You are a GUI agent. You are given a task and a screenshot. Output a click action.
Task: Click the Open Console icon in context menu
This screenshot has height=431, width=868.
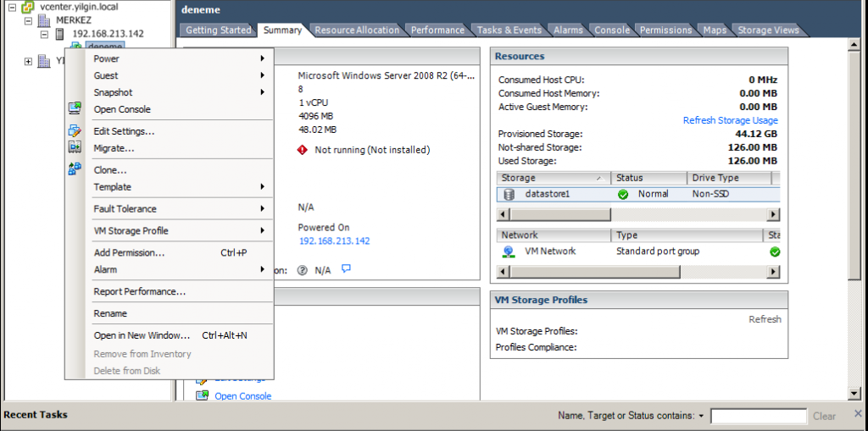[x=75, y=108]
